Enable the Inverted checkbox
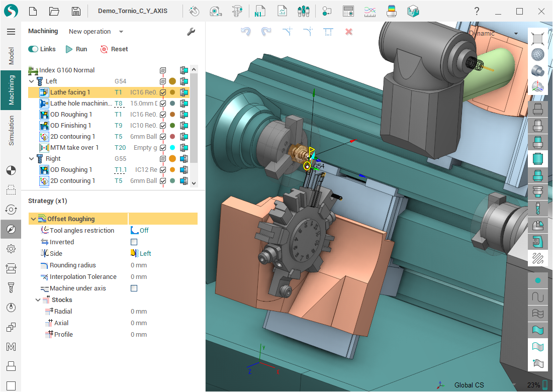The image size is (553, 392). click(x=134, y=242)
